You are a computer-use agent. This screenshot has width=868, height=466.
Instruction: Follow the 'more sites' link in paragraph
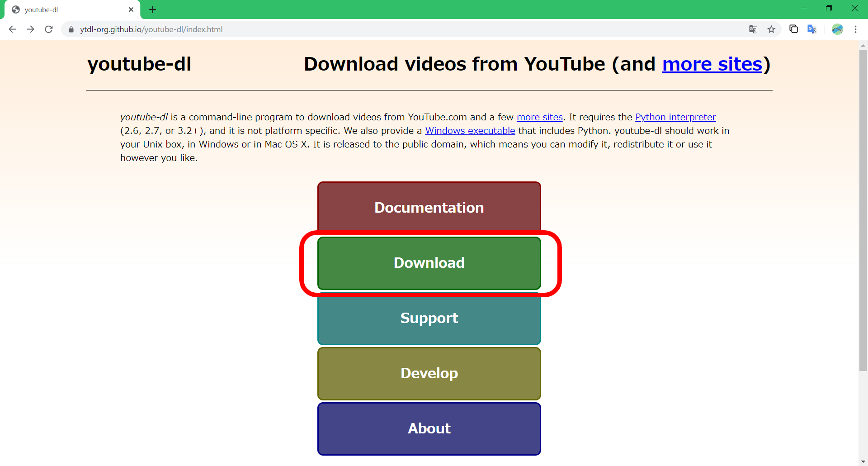tap(539, 117)
